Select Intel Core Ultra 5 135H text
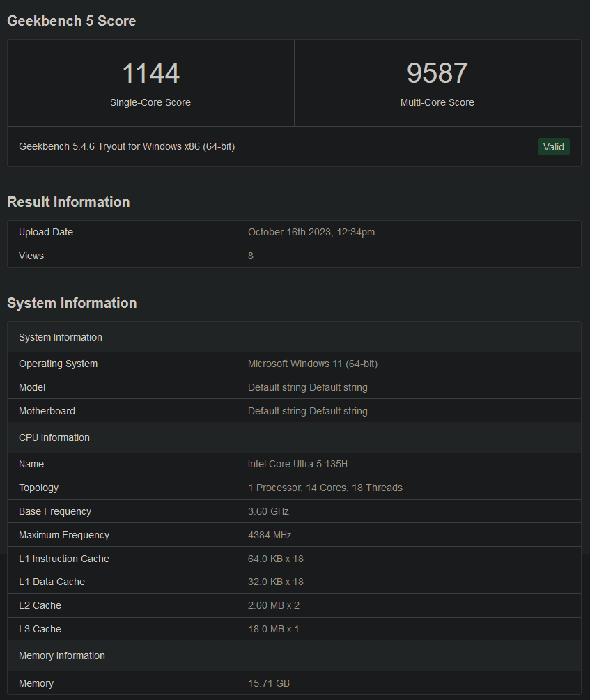Screen dimensions: 590x700 298,465
